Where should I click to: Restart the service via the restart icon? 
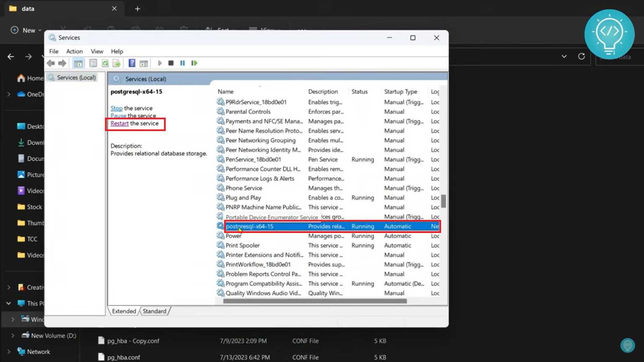click(x=194, y=63)
